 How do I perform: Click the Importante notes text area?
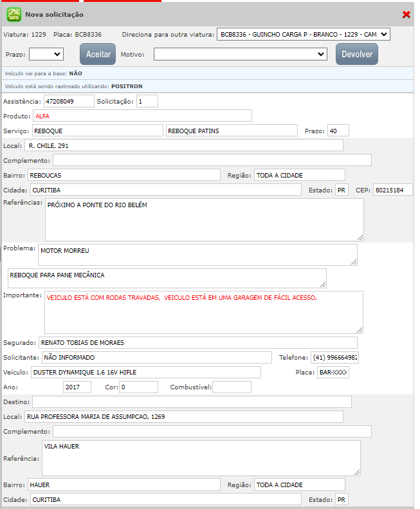pyautogui.click(x=204, y=312)
